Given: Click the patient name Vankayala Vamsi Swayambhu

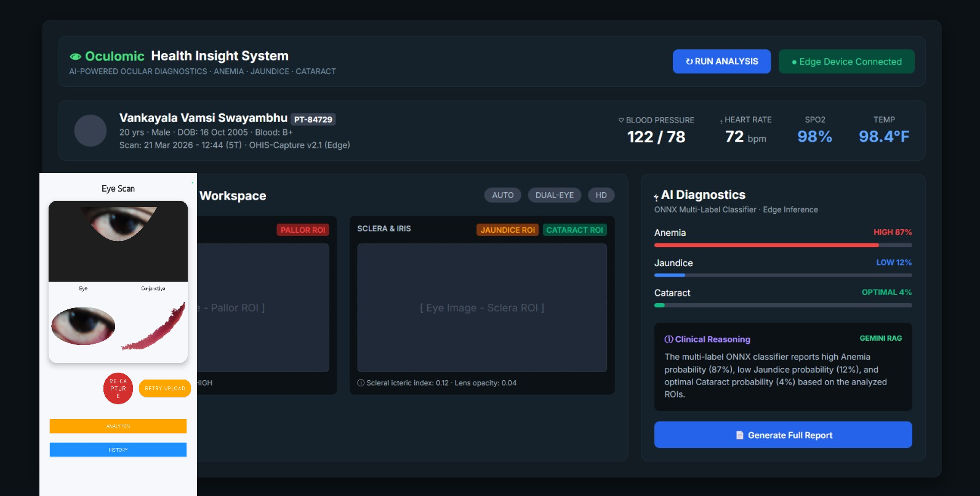Looking at the screenshot, I should pyautogui.click(x=203, y=118).
